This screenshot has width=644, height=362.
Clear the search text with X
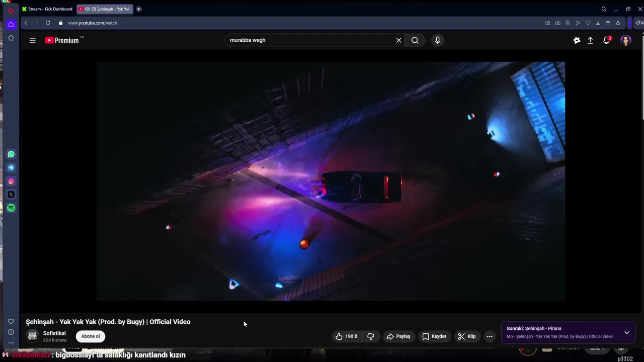pos(399,40)
